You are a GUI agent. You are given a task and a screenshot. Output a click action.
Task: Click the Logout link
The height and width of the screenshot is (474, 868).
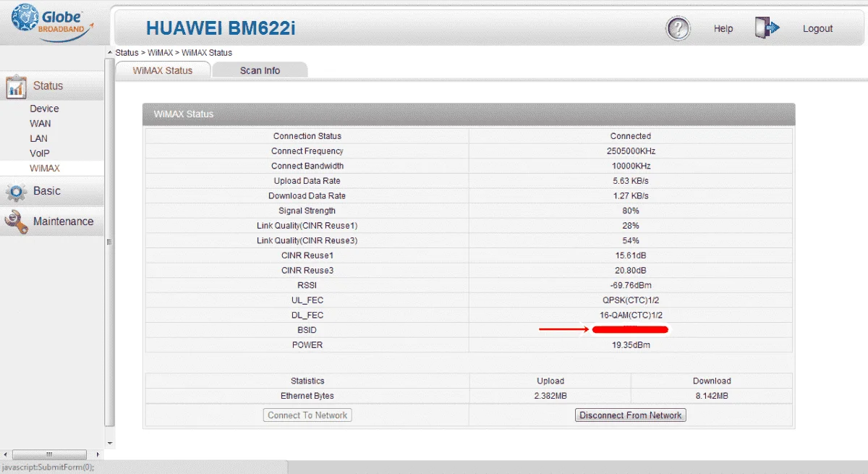(x=817, y=29)
